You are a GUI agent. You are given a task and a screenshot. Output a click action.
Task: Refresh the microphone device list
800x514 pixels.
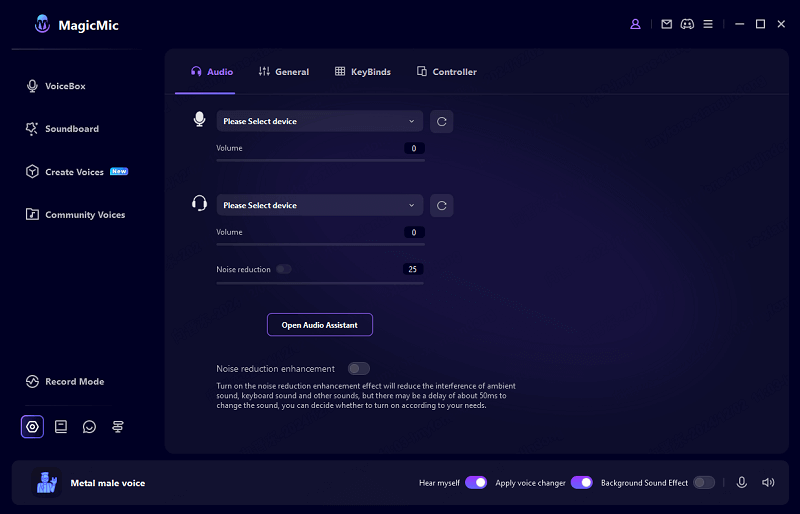point(441,121)
